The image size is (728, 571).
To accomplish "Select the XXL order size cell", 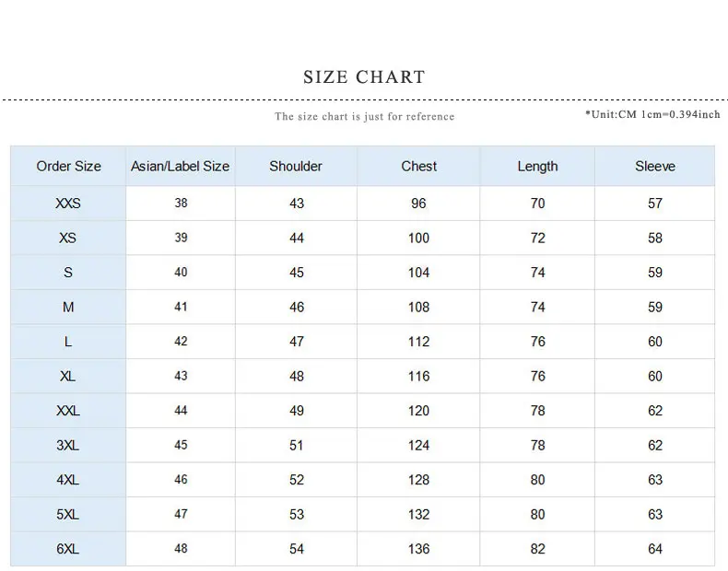I will tap(68, 411).
